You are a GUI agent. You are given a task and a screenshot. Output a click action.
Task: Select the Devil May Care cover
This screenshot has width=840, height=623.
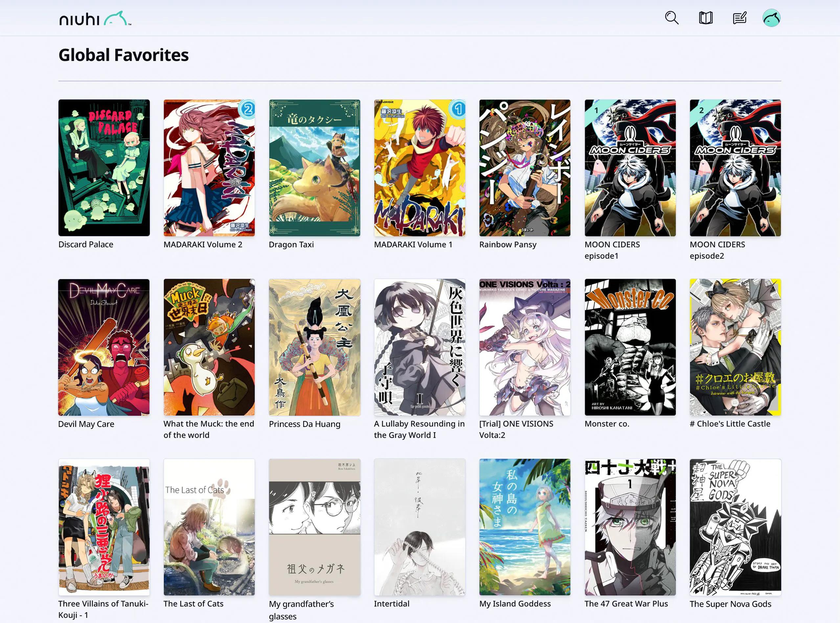104,347
